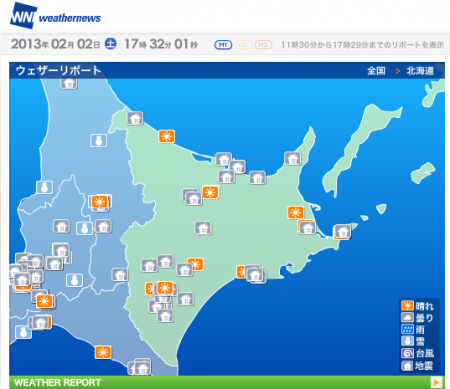Select the H3 time range toggle
Viewport: 450px width, 389px height.
coord(263,45)
